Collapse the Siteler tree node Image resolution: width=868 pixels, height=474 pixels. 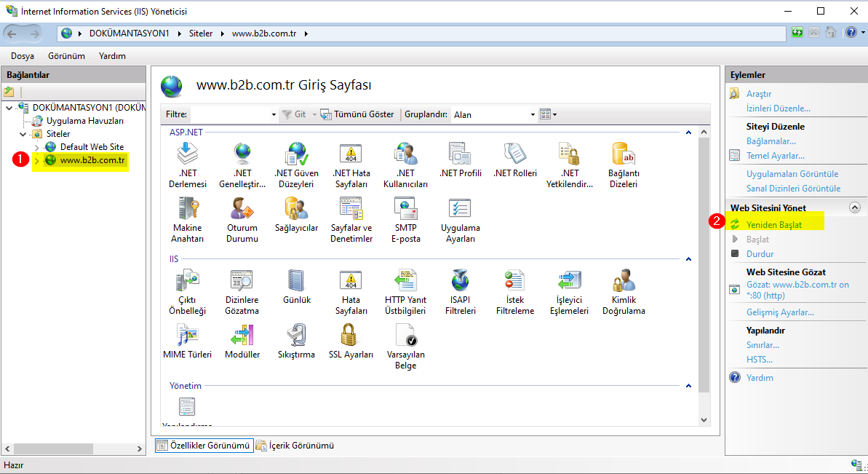click(x=23, y=134)
